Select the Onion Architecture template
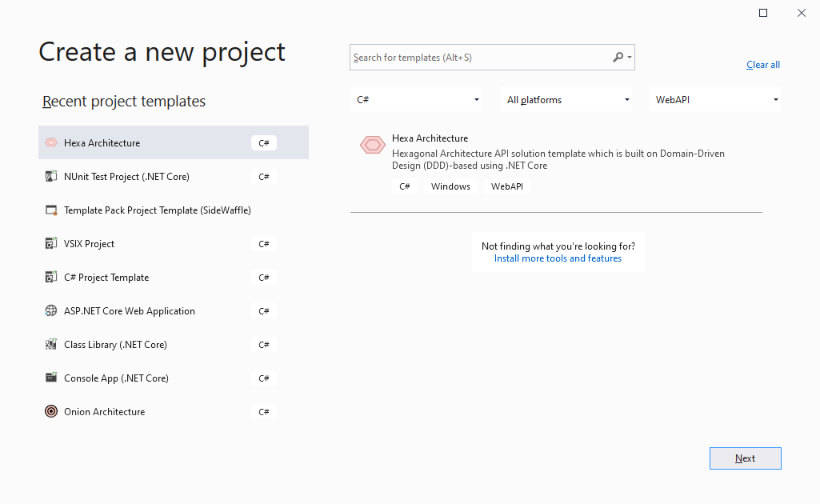Image resolution: width=820 pixels, height=504 pixels. tap(174, 411)
